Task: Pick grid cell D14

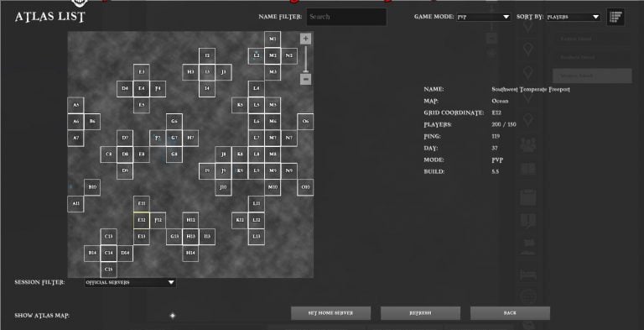Action: coord(125,253)
